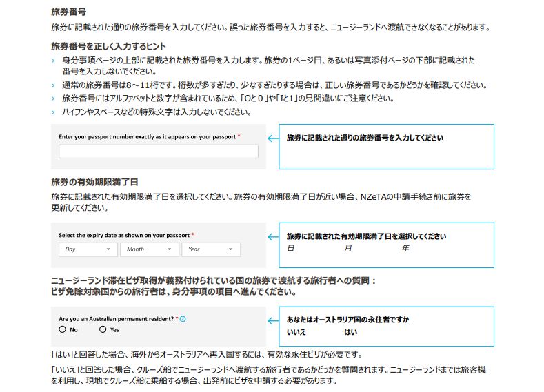
Task: Click the paragraph beginning 「いいえ」と回答した場合
Action: pyautogui.click(x=268, y=375)
